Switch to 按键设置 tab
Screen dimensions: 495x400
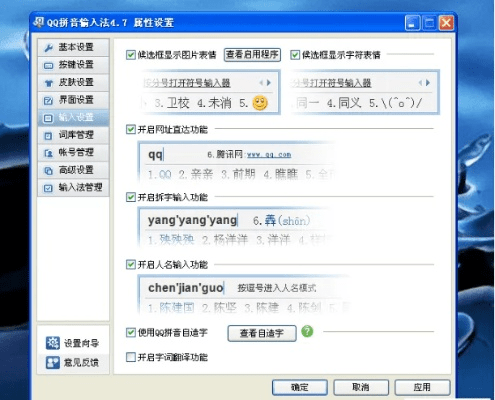[x=73, y=65]
